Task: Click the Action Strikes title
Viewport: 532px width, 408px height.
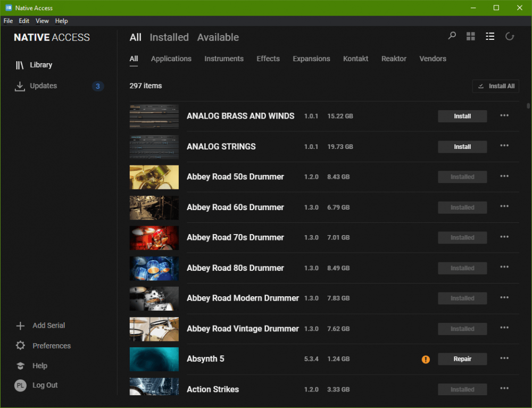Action: coord(213,389)
